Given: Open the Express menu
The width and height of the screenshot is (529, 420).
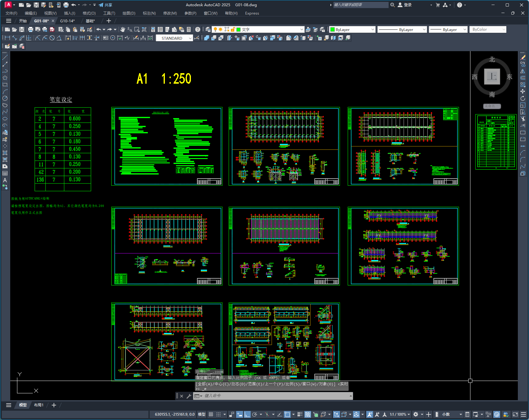Looking at the screenshot, I should coord(252,13).
